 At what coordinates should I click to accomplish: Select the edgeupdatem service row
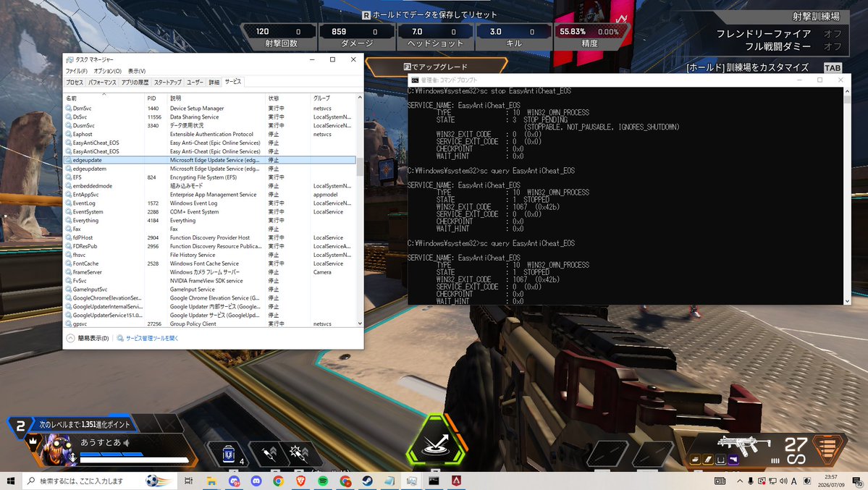210,169
